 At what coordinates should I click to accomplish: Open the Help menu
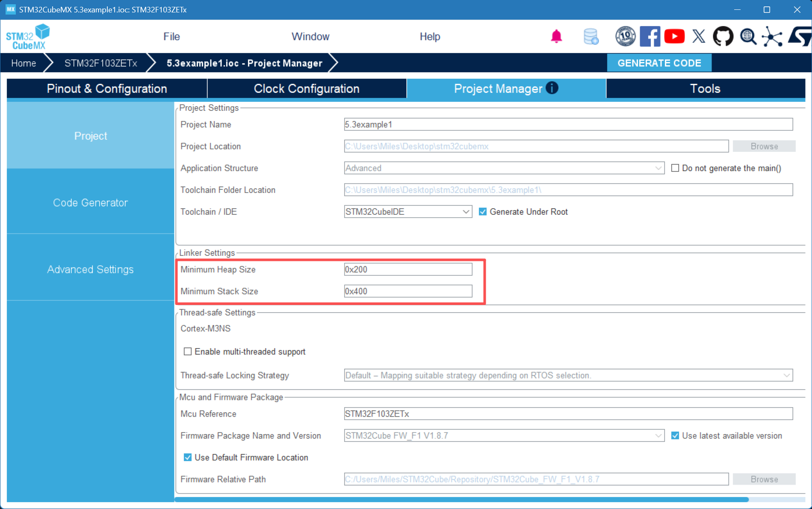pyautogui.click(x=430, y=36)
